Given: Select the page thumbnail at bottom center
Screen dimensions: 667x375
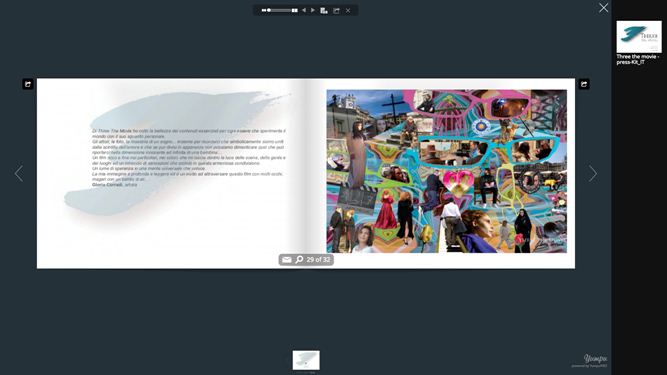Looking at the screenshot, I should click(x=306, y=360).
